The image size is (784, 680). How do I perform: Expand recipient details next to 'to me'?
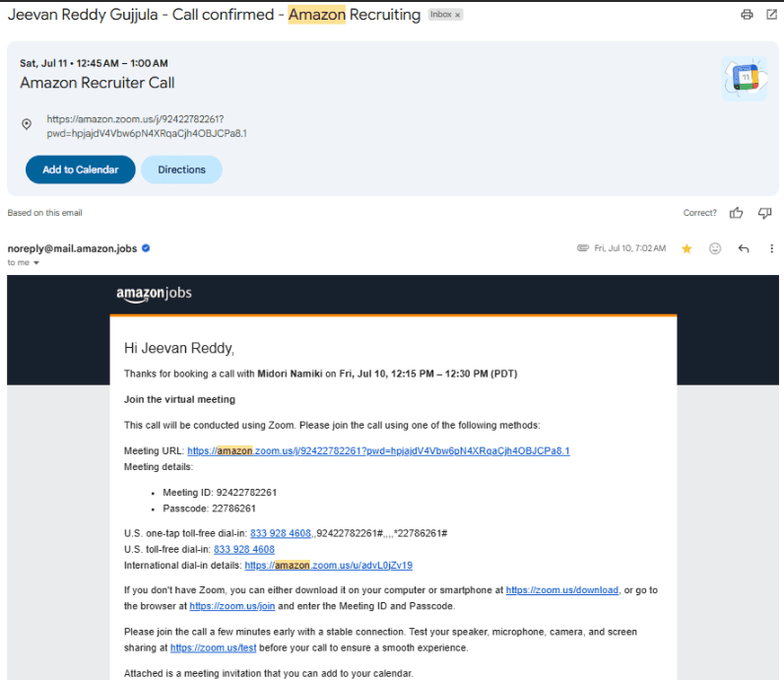[36, 263]
